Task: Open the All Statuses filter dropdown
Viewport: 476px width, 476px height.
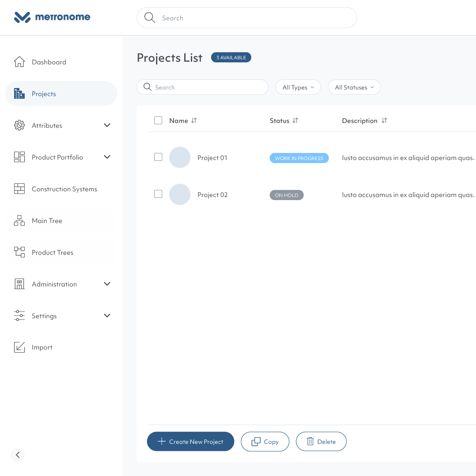Action: 354,87
